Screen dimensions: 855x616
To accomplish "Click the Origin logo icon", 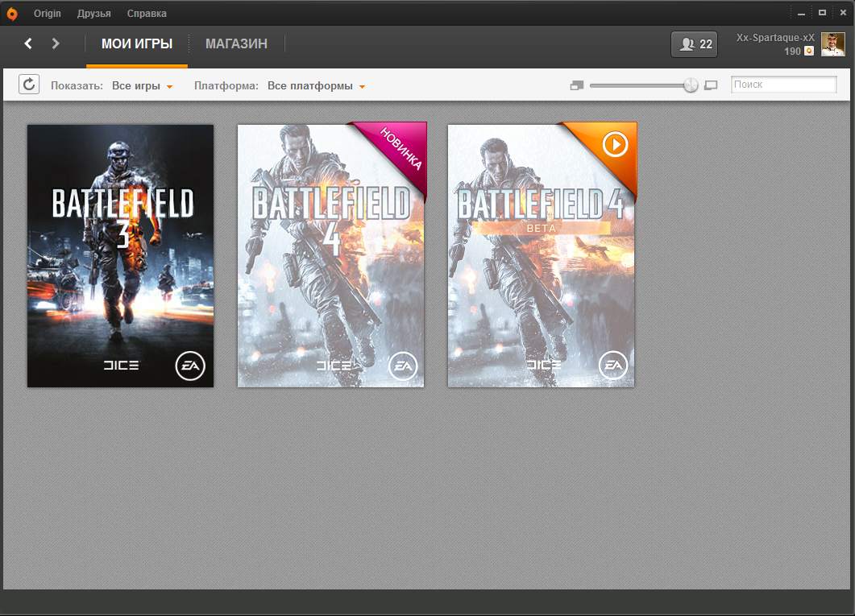I will (x=12, y=14).
